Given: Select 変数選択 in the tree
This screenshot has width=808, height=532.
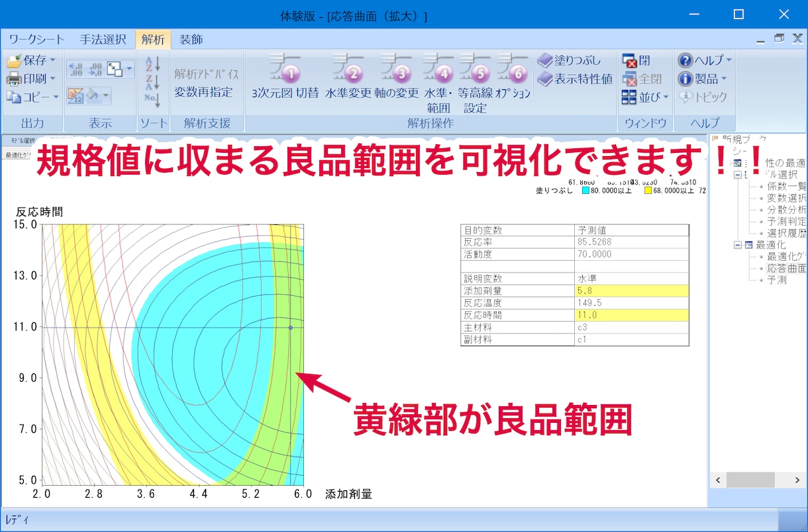Looking at the screenshot, I should pyautogui.click(x=786, y=198).
